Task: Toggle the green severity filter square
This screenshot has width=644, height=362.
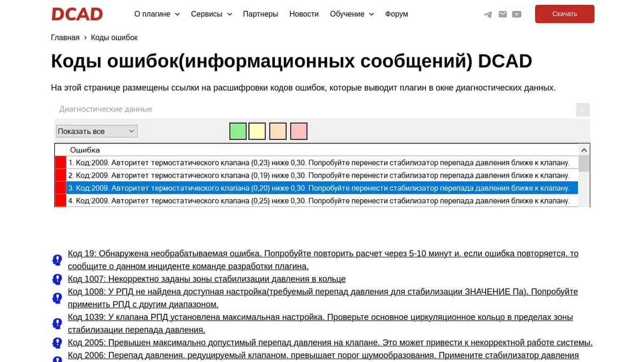Action: tap(238, 131)
